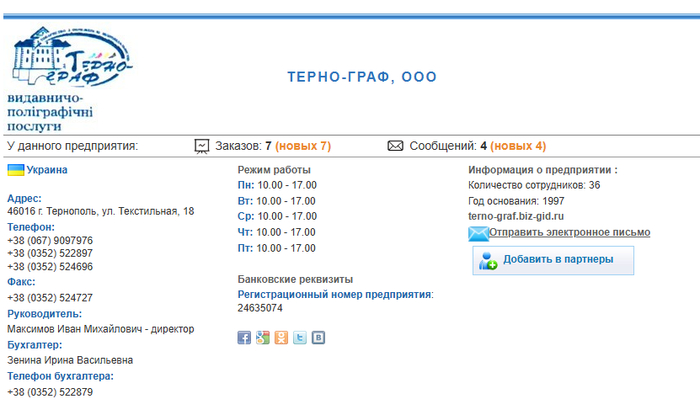Click the blue email envelope icon
The height and width of the screenshot is (415, 700).
click(478, 233)
